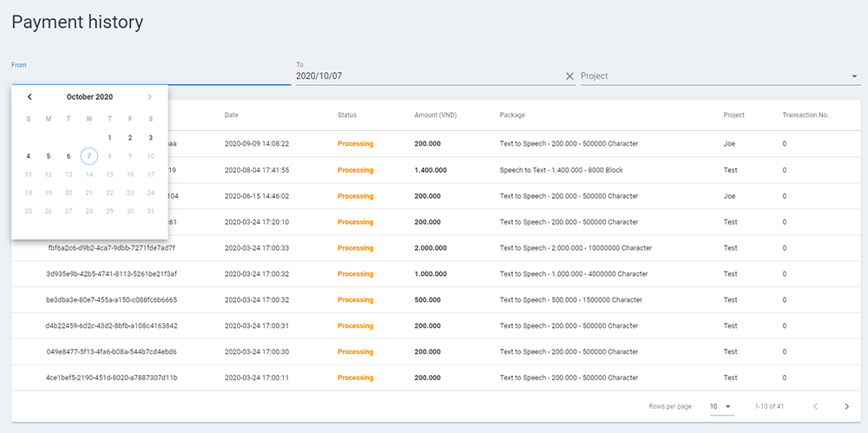Click the amount 2.000.000
Image resolution: width=868 pixels, height=433 pixels.
(x=431, y=248)
